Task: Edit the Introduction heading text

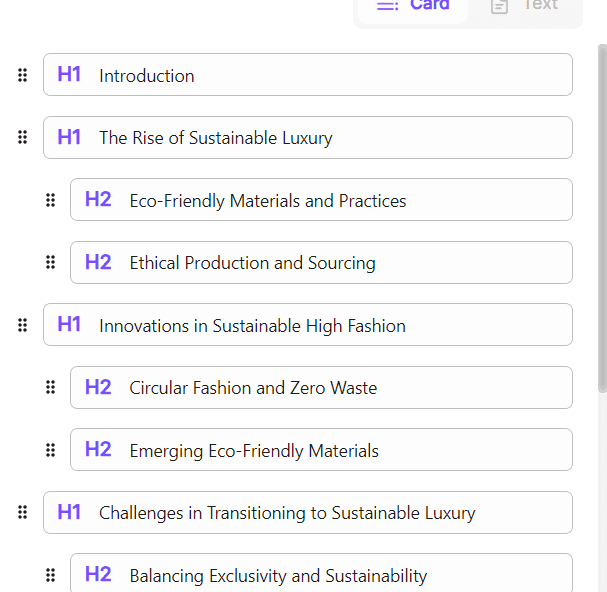Action: tap(147, 76)
